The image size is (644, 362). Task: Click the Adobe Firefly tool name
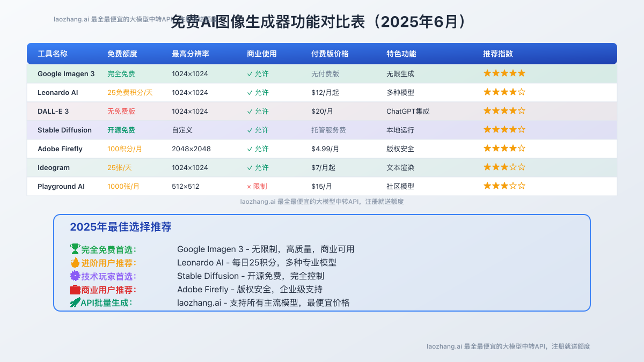60,149
